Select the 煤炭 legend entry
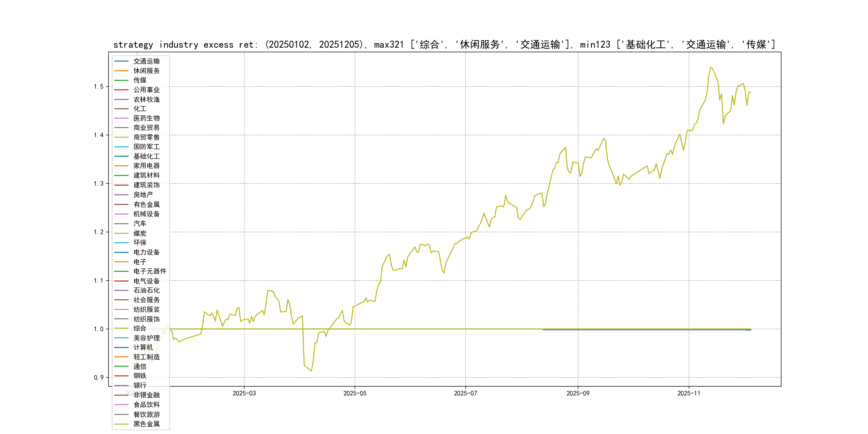This screenshot has height=434, width=868. [140, 233]
